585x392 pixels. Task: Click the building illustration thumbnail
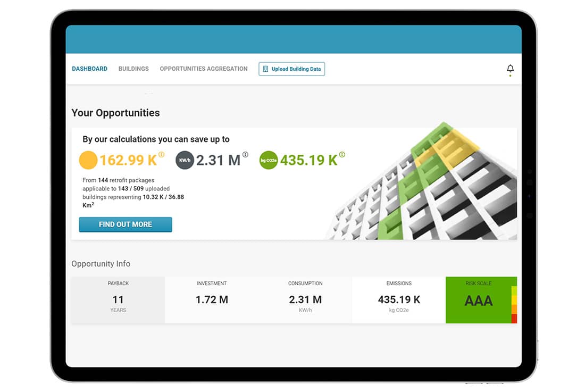tap(422, 181)
